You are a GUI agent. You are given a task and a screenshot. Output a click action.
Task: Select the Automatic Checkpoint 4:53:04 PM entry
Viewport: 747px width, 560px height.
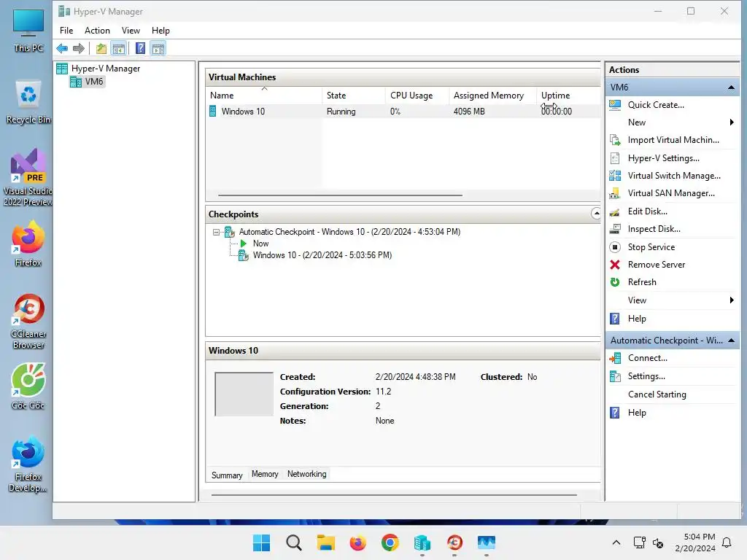[x=349, y=232]
